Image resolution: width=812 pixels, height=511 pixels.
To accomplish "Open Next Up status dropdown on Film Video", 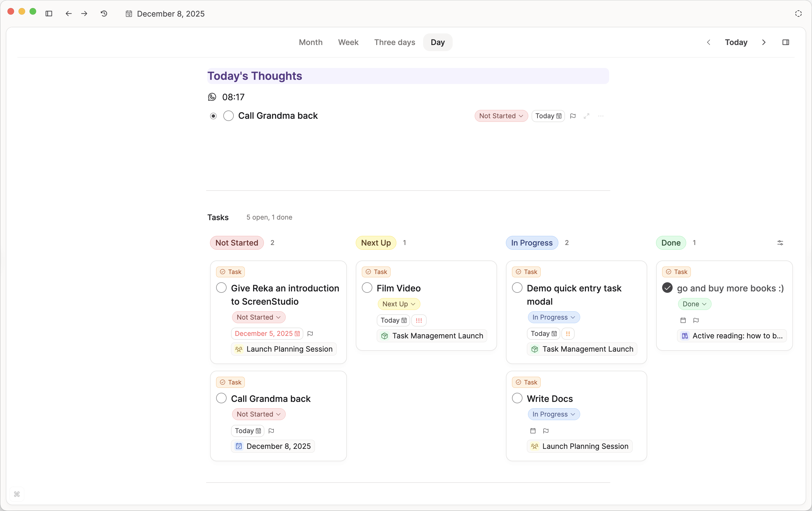I will coord(399,304).
